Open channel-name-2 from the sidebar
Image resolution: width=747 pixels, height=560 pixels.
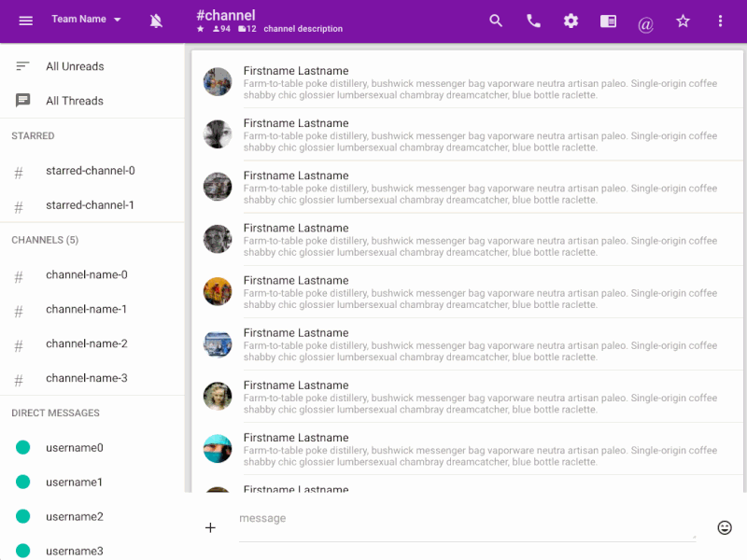[86, 343]
